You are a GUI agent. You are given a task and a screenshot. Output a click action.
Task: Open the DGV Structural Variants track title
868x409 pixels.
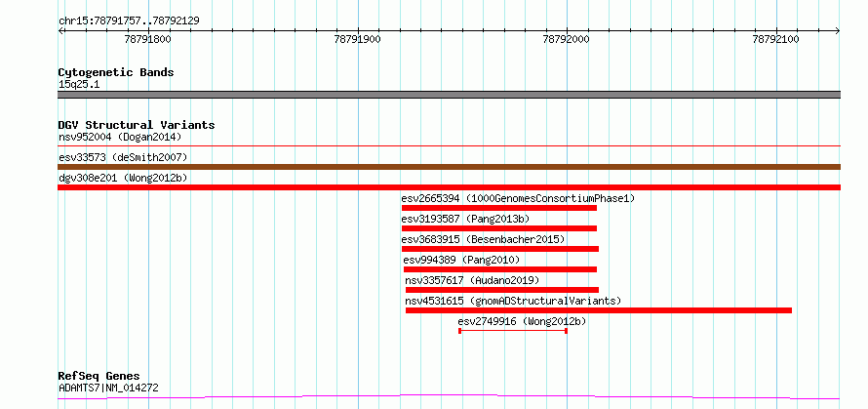[x=137, y=125]
